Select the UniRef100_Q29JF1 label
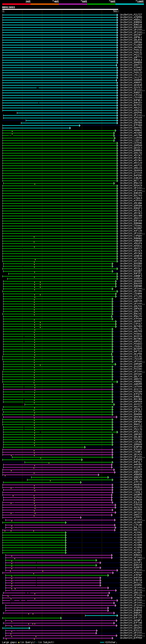This screenshot has height=644, width=146. (131, 563)
